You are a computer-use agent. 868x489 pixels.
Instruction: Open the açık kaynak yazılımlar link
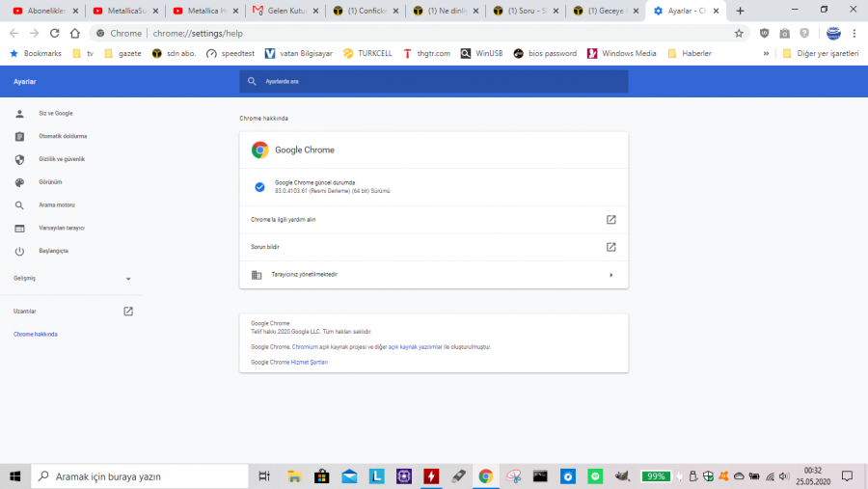[415, 347]
